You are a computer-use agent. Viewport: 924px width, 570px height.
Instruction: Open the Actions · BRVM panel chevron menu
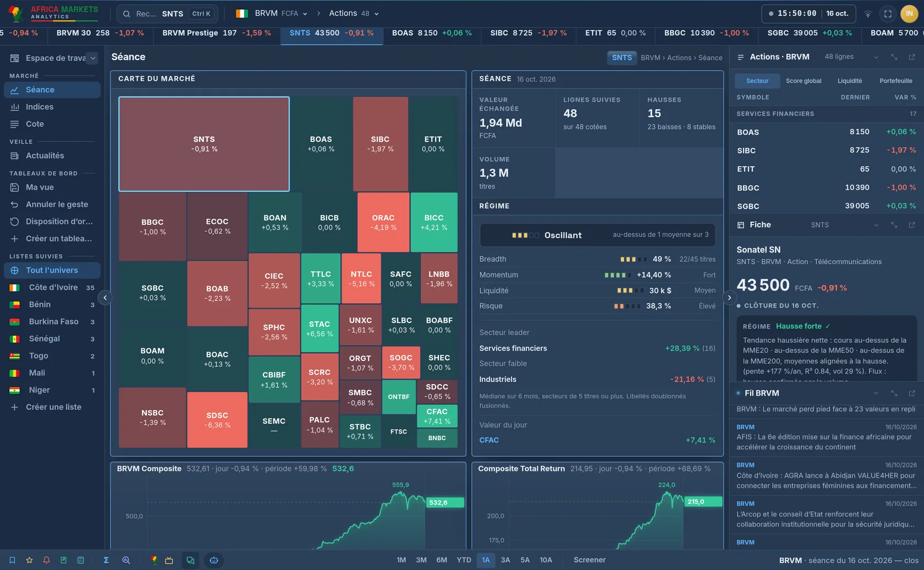click(876, 57)
